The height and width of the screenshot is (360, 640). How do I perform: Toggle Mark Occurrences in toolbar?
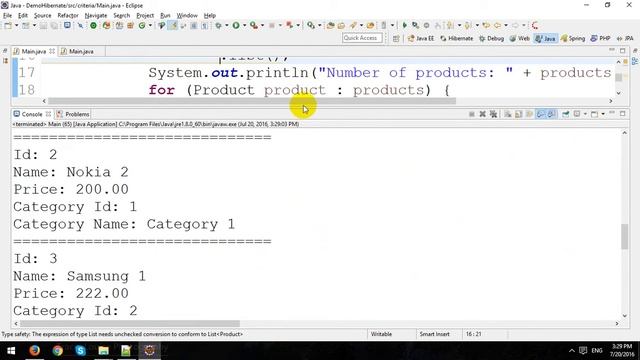tap(173, 25)
